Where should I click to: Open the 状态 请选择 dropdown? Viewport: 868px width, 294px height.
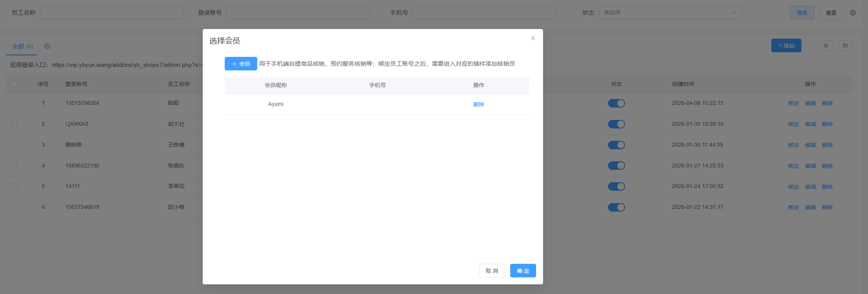point(670,13)
